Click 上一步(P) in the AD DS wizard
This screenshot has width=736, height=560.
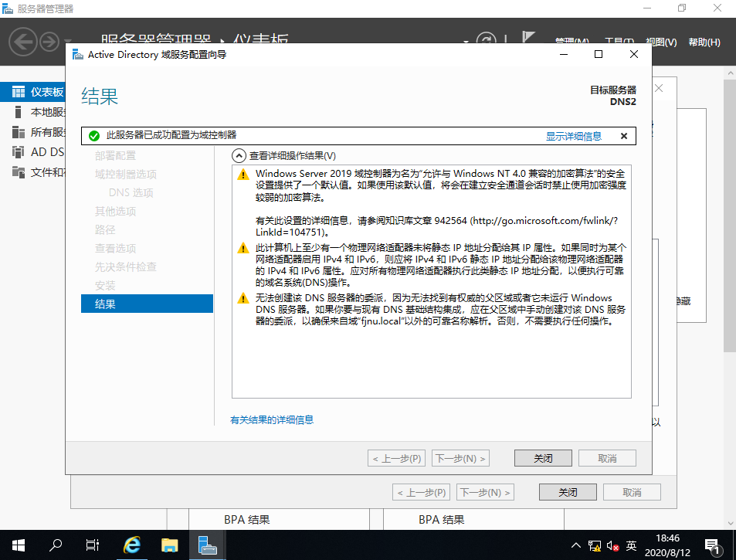point(397,458)
